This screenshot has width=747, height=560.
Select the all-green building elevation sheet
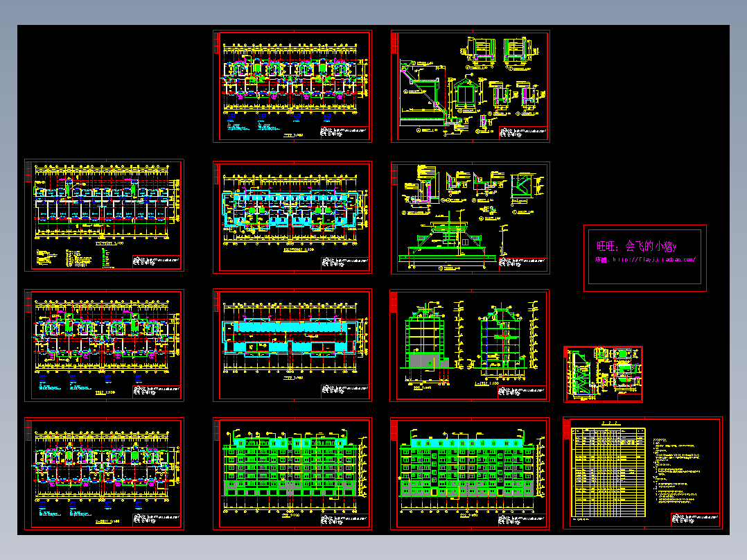[292, 474]
